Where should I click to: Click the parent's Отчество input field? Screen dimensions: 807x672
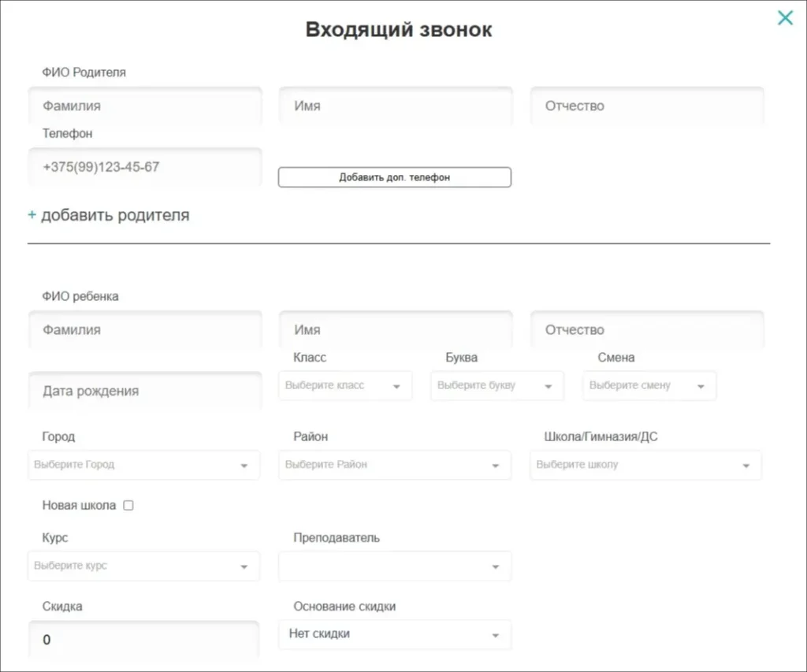click(646, 106)
